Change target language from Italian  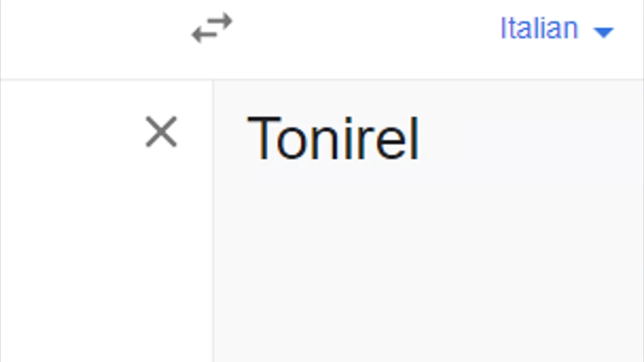(556, 29)
